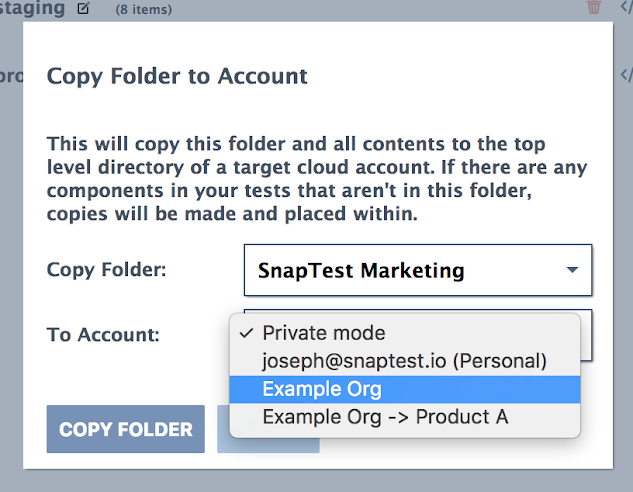Click the Copy Folder: label
Viewport: 633px width, 492px height.
click(107, 270)
